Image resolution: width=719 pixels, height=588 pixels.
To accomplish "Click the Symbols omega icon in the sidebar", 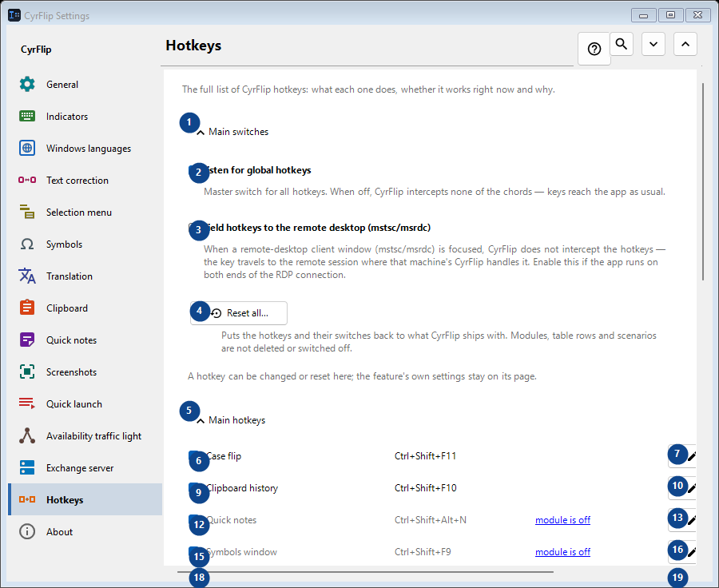I will pos(27,244).
